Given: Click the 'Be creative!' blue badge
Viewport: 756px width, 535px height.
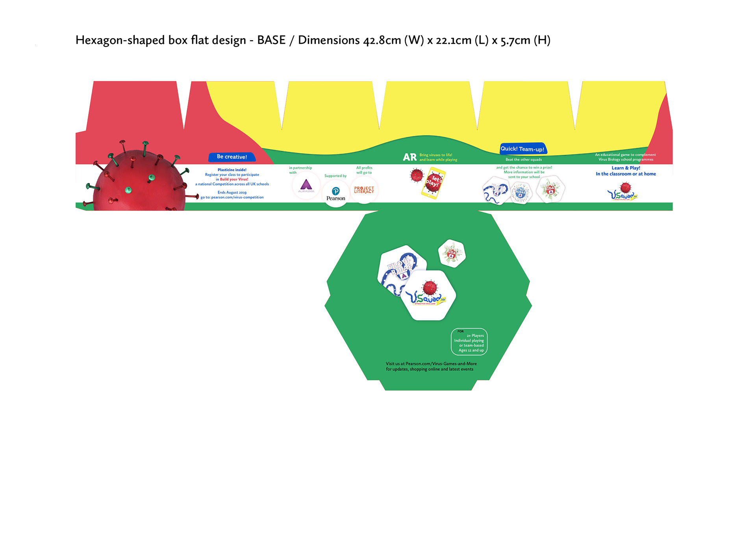Looking at the screenshot, I should 232,157.
